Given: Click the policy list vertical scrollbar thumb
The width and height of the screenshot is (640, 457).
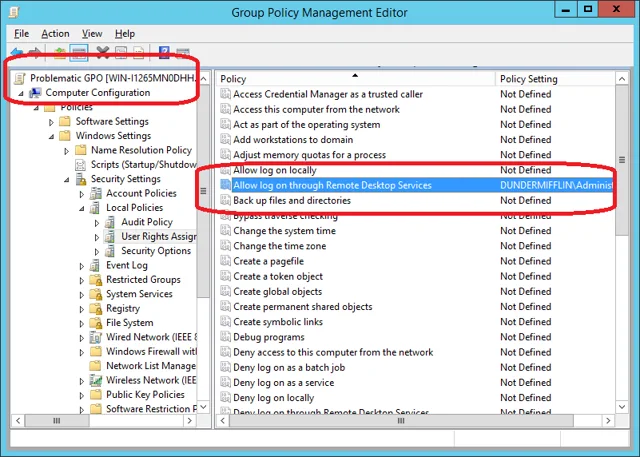Looking at the screenshot, I should (x=622, y=160).
